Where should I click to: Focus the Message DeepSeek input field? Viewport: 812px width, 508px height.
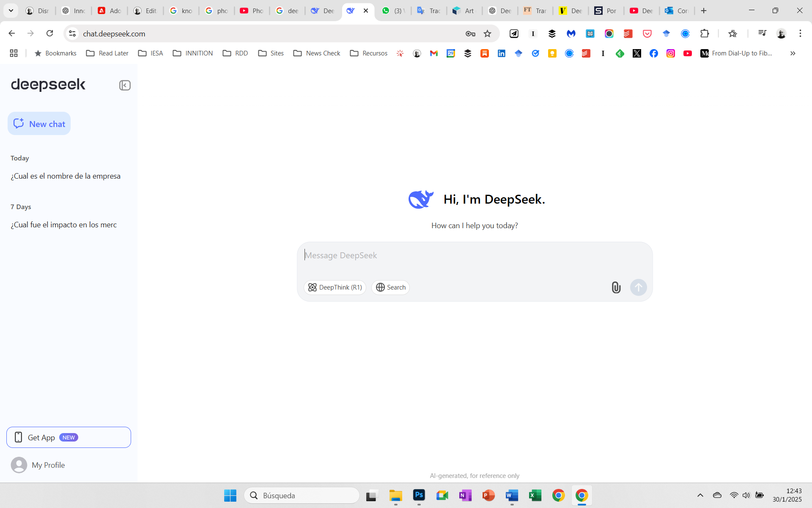[x=475, y=255]
